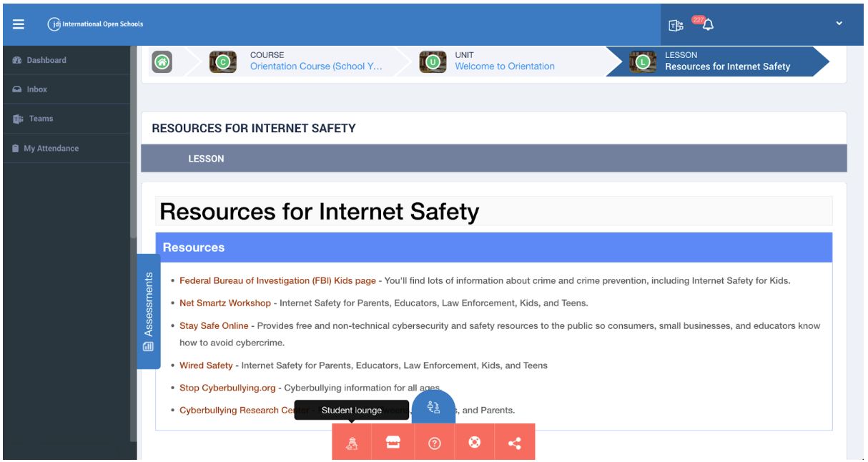Click the share icon in bottom bar
This screenshot has width=868, height=462.
(x=515, y=443)
